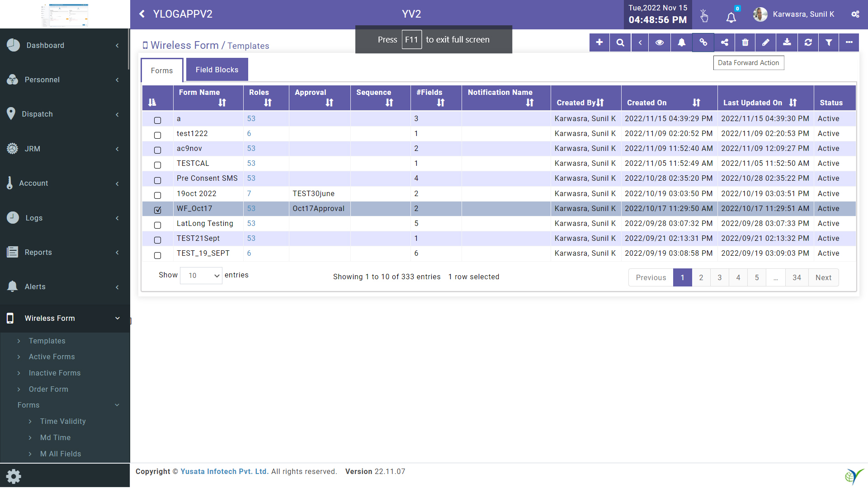Click the Data Forward Action link icon
The width and height of the screenshot is (868, 488).
pyautogui.click(x=703, y=42)
